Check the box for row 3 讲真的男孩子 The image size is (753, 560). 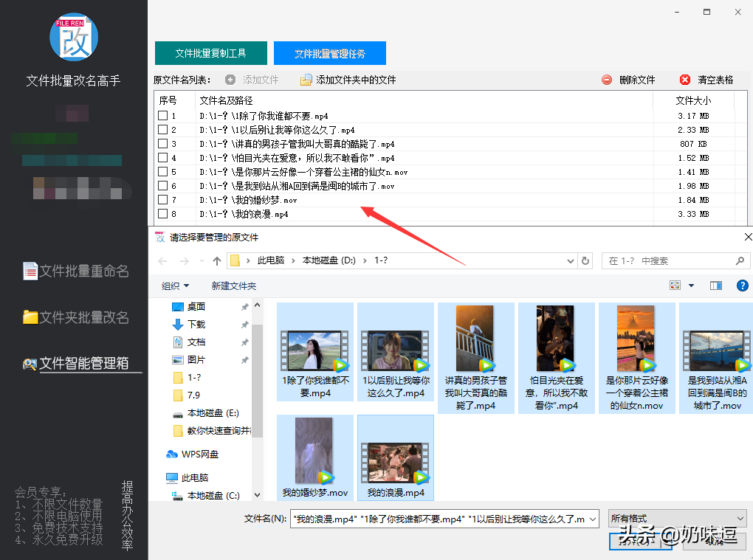pos(163,143)
